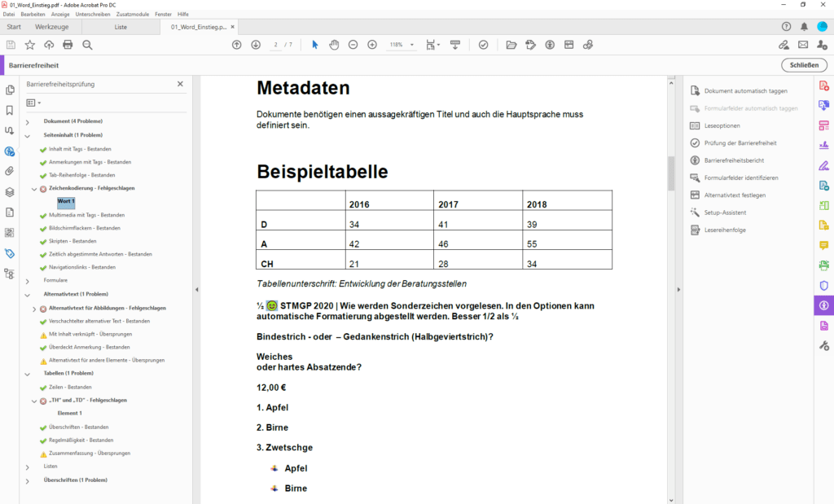The image size is (834, 504).
Task: Go to next page with down arrow
Action: (x=256, y=46)
